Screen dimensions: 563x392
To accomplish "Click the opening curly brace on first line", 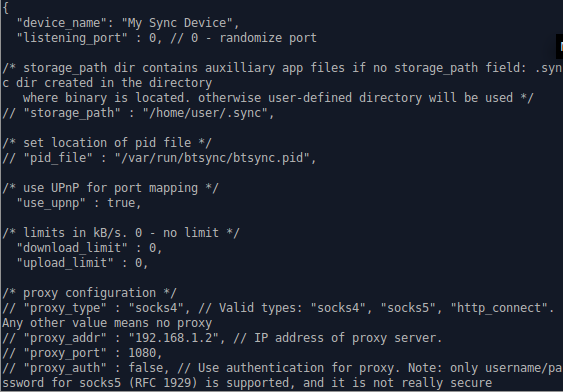I will 5,8.
